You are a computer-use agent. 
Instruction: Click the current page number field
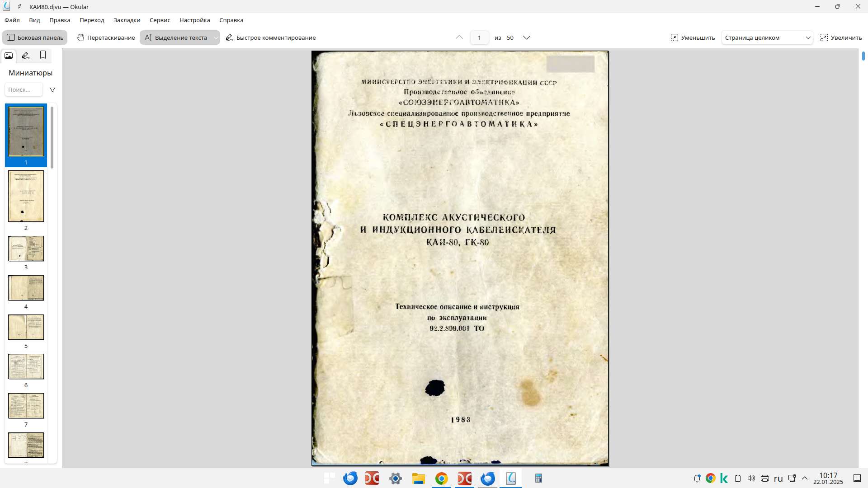coord(479,38)
